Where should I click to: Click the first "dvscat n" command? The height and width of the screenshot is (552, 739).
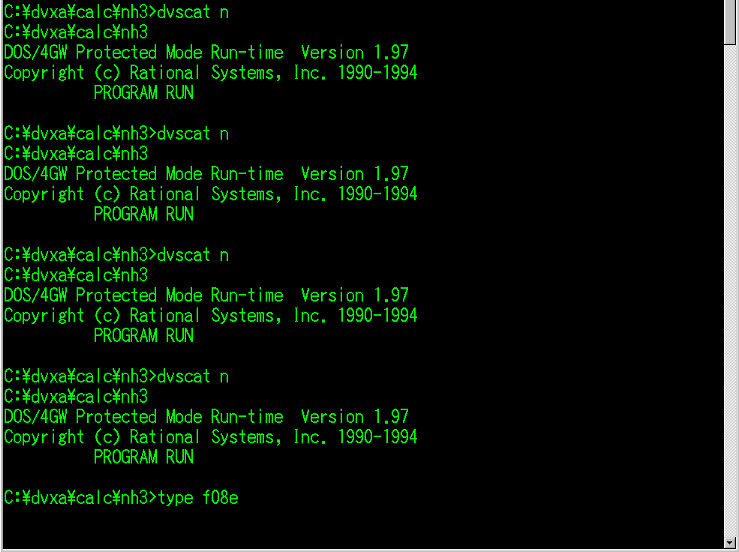pyautogui.click(x=193, y=12)
